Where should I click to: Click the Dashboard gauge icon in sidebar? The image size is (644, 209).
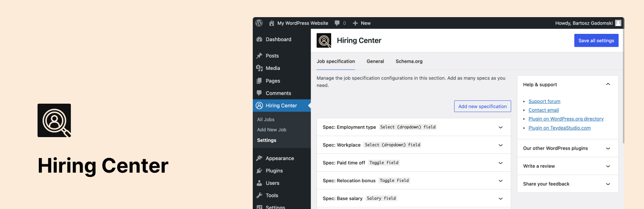259,39
